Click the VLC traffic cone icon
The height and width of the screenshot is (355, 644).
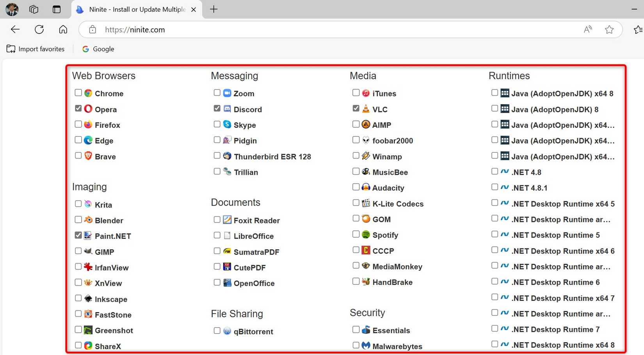tap(366, 109)
